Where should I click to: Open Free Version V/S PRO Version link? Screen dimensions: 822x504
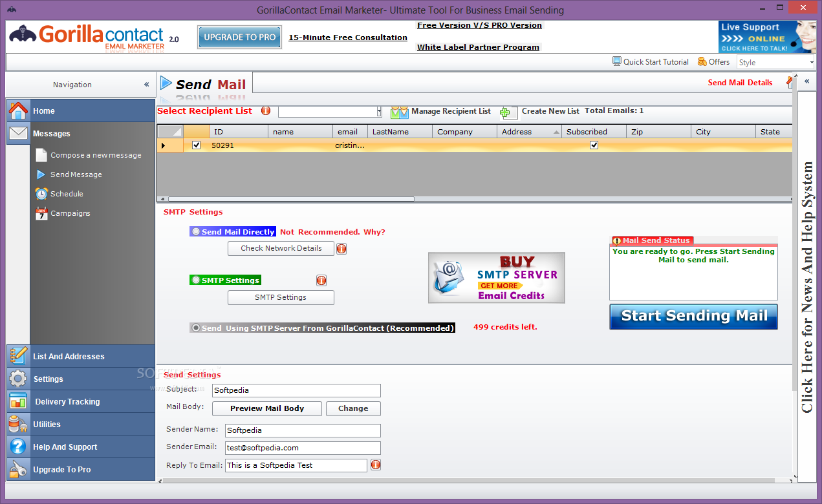tap(479, 25)
